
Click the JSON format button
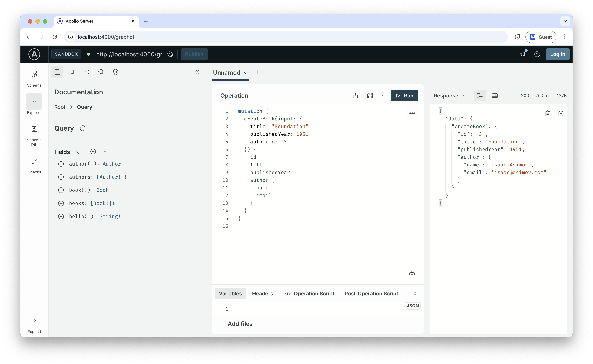click(x=413, y=306)
